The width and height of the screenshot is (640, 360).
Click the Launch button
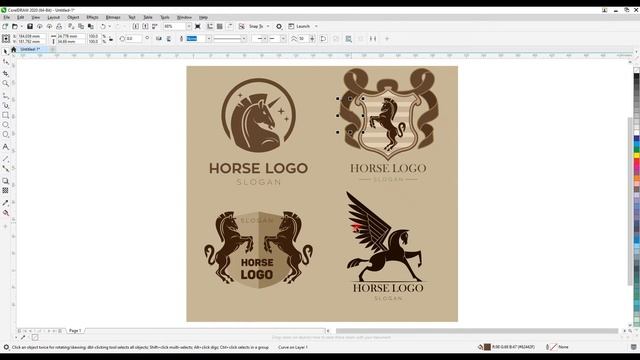click(299, 26)
